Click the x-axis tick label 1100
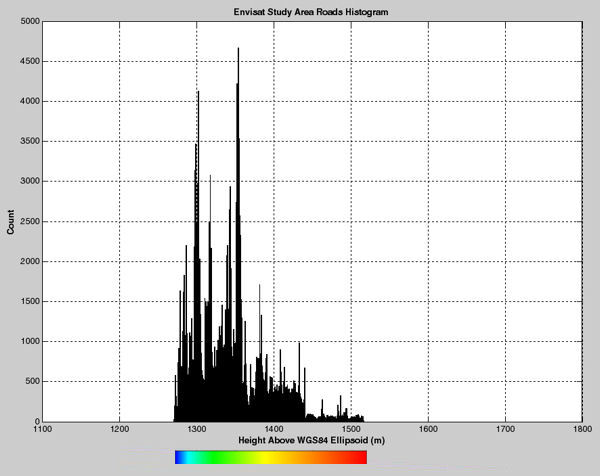This screenshot has height=476, width=600. 42,429
